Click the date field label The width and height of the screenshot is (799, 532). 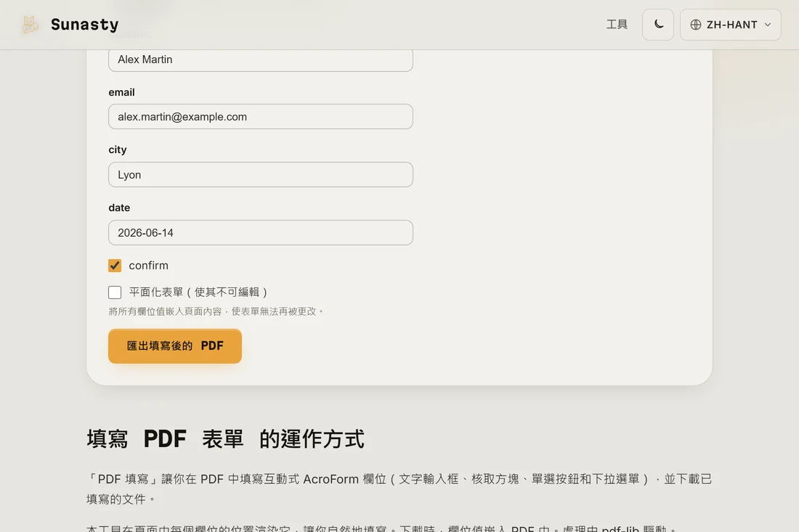coord(119,208)
